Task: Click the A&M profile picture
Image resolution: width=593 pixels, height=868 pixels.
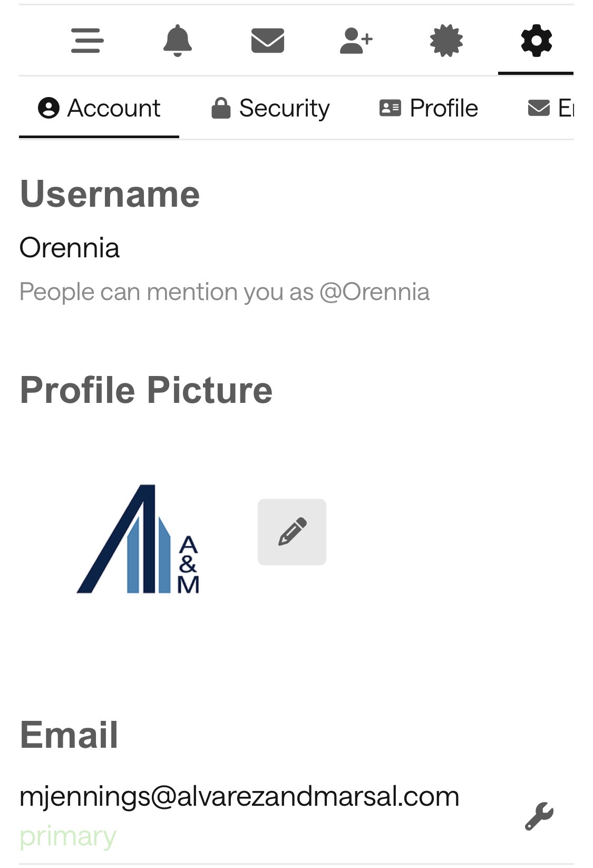Action: click(x=138, y=539)
